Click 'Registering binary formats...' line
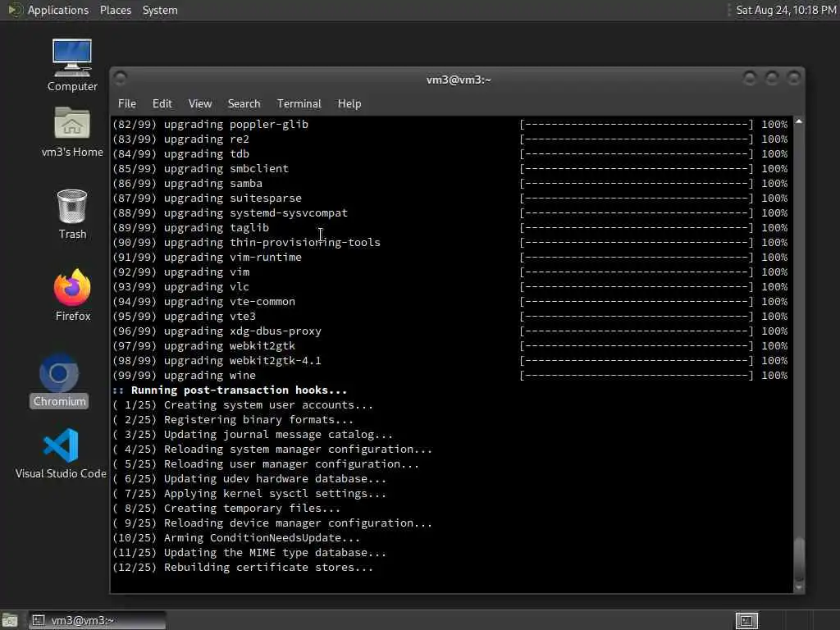Viewport: 840px width, 630px height. pos(233,419)
